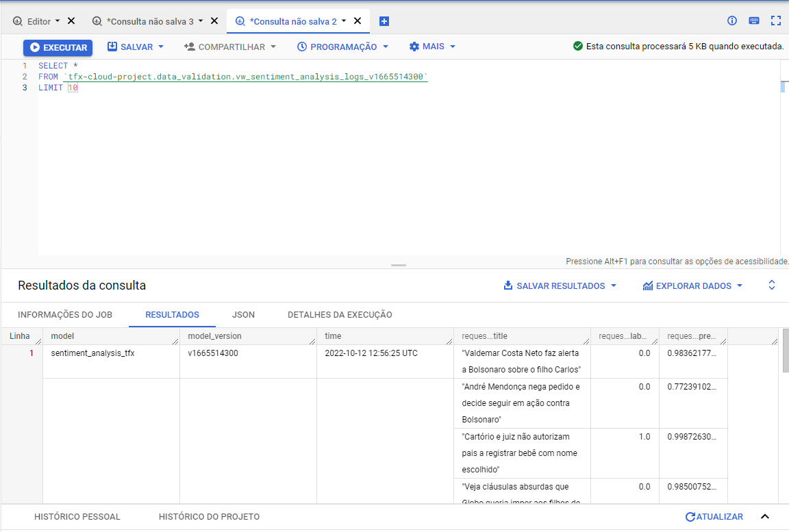Click the new query tab plus icon
Screen dimensions: 789x532
pos(384,21)
